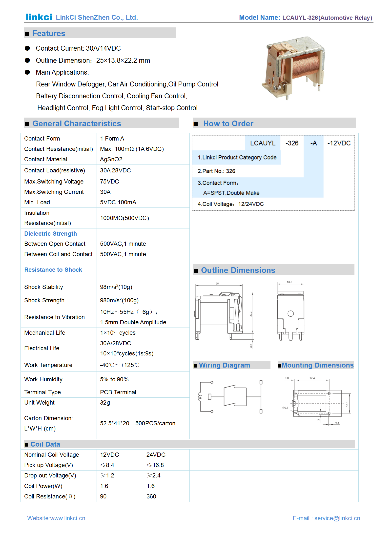Open the Website www.linkci.cn link
The height and width of the screenshot is (535, 392).
click(x=56, y=518)
